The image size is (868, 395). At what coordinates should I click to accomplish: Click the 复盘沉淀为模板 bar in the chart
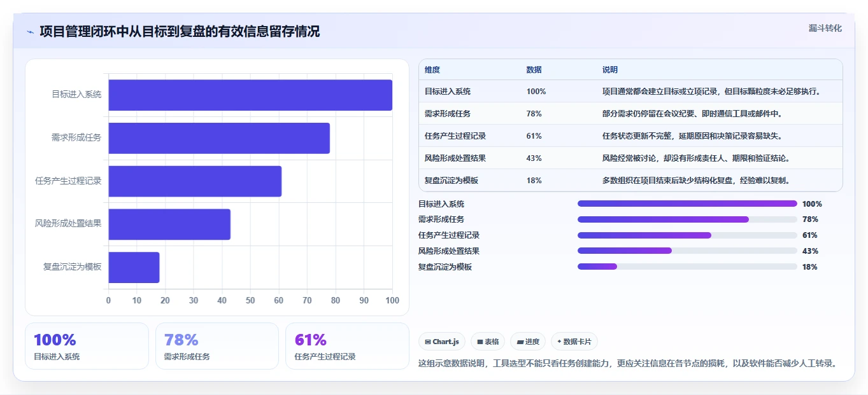pyautogui.click(x=134, y=267)
